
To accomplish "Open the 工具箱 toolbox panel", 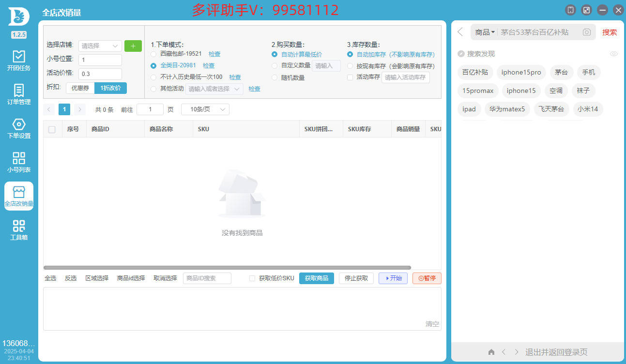I will (x=18, y=228).
